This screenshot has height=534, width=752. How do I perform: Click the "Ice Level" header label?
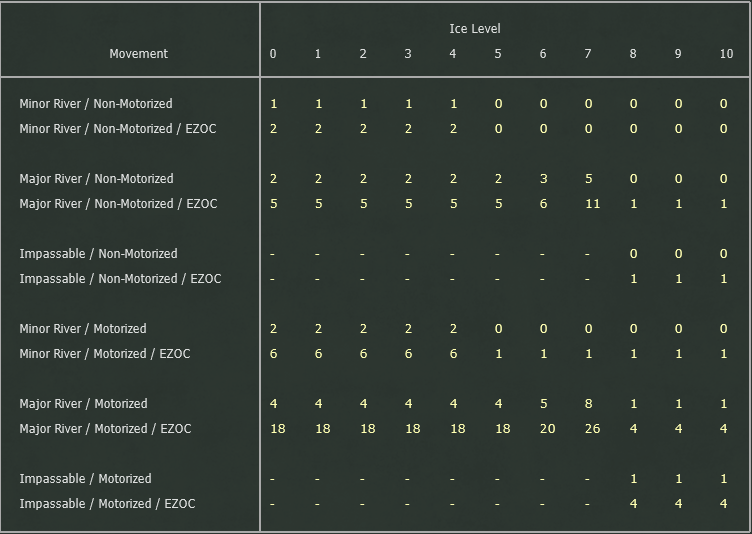[x=475, y=29]
